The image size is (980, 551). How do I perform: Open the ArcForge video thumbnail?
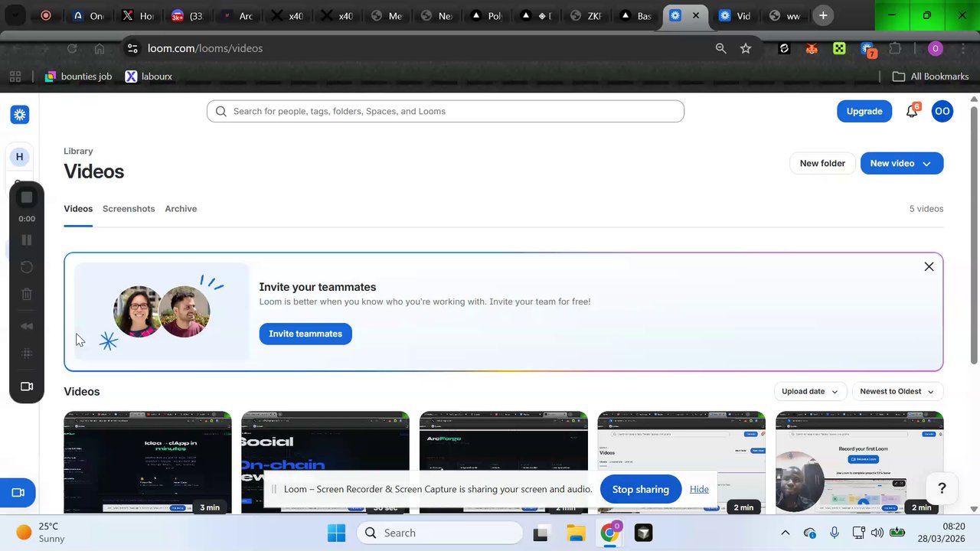click(x=504, y=462)
